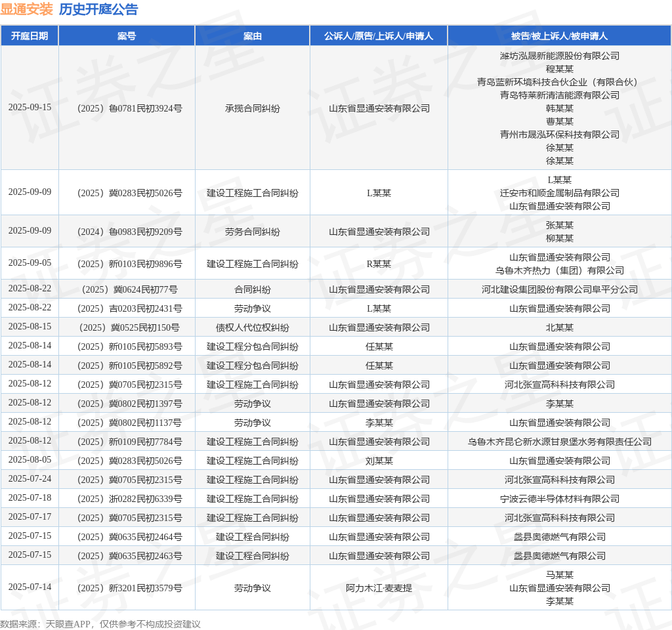Select case number (2025)浙0282民初6339号
This screenshot has width=672, height=630.
coord(130,499)
